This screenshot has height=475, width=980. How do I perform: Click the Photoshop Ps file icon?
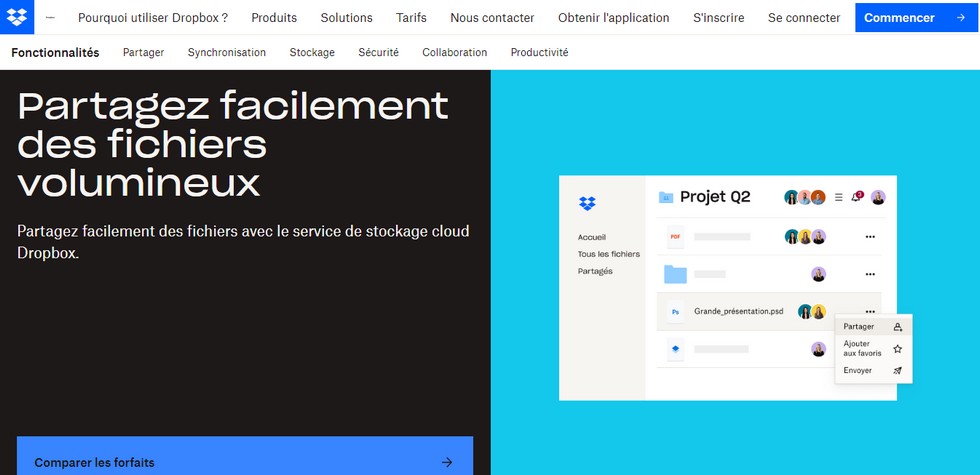pos(675,311)
